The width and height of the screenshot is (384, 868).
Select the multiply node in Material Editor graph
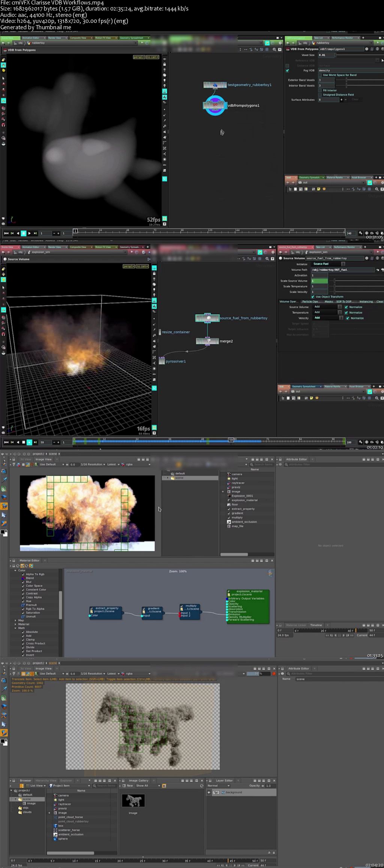tap(189, 611)
